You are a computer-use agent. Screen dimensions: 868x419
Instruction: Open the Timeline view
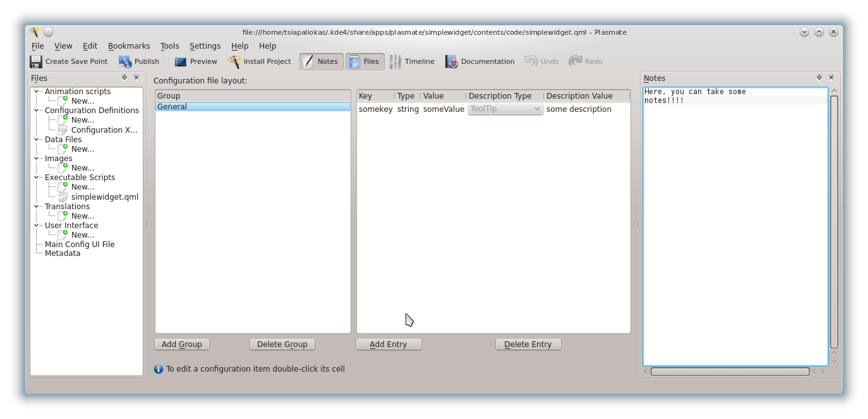[411, 61]
